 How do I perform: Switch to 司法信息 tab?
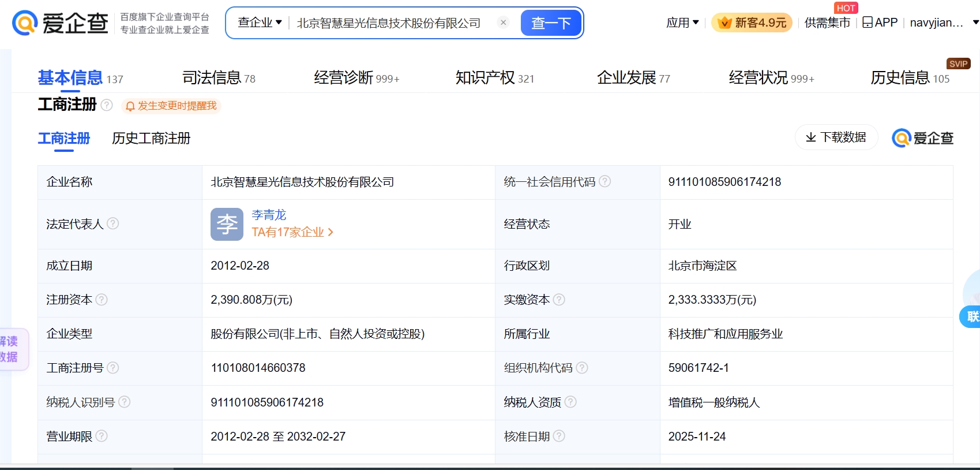point(218,77)
